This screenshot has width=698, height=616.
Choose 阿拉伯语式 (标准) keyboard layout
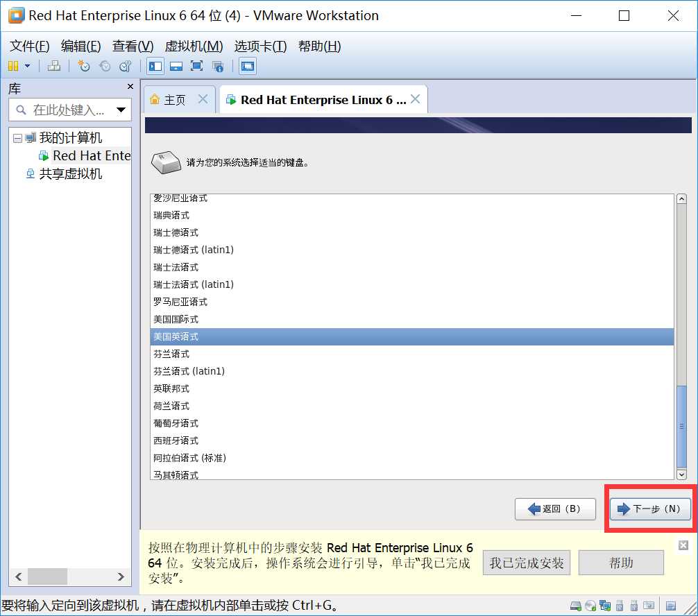point(411,458)
